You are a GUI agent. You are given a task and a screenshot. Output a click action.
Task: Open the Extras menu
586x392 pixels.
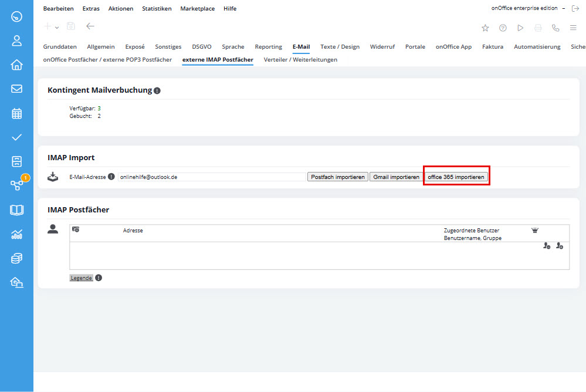click(x=91, y=9)
